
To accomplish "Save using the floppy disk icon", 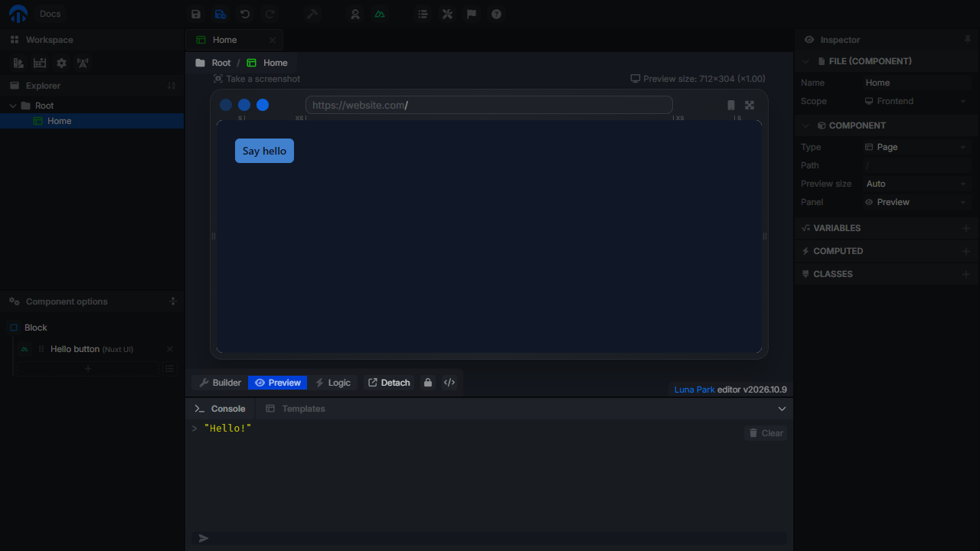I will 196,14.
